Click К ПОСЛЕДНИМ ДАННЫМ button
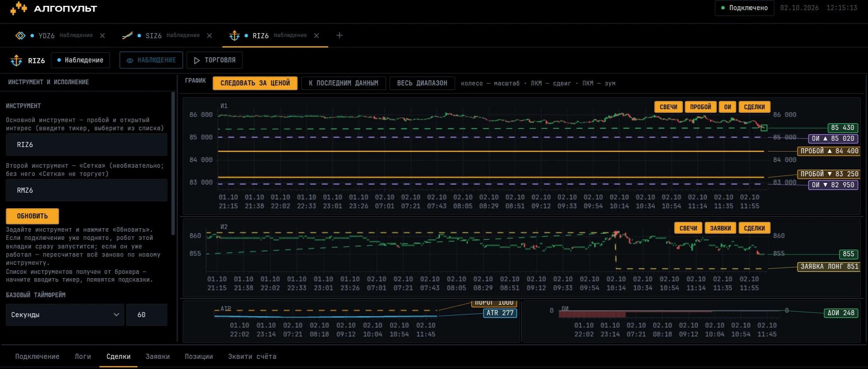 pos(343,83)
